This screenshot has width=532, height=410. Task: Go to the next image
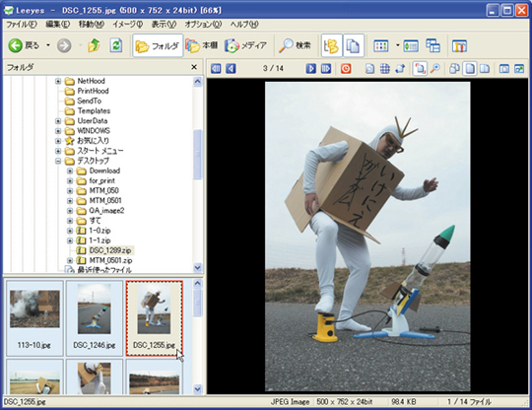[x=310, y=69]
